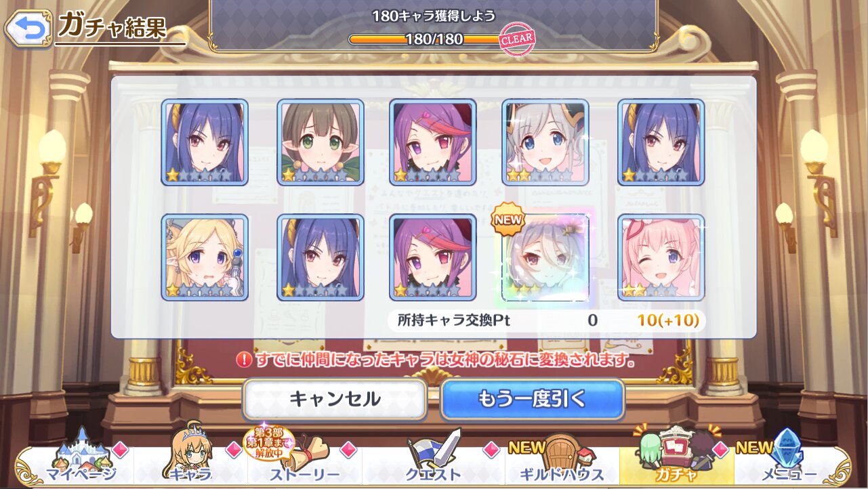Select the blonde elf girl card
Viewport: 868px width, 489px height.
point(205,257)
